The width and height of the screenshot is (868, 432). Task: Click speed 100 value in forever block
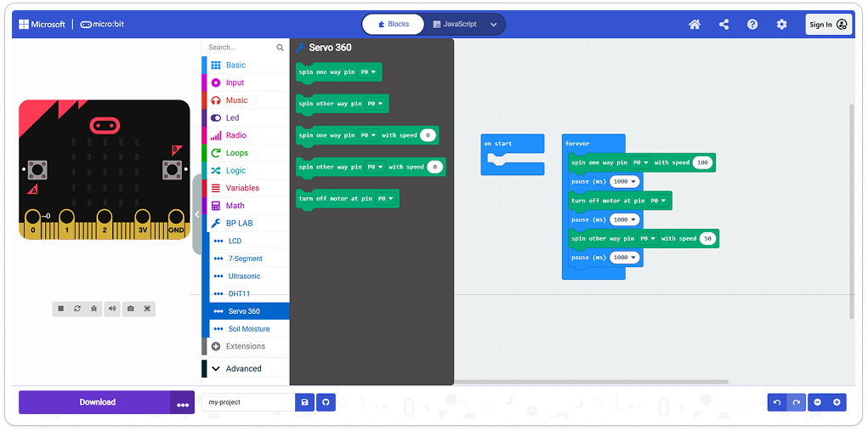[x=702, y=162]
